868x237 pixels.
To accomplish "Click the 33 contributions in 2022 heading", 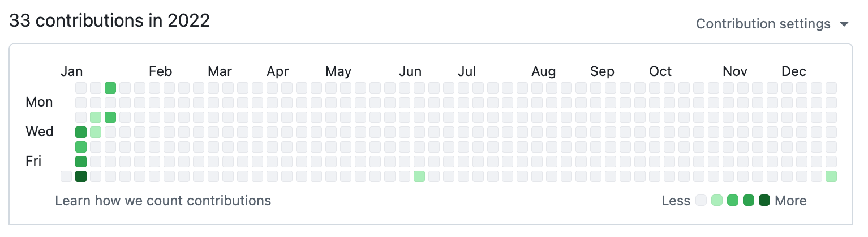I will tap(110, 21).
